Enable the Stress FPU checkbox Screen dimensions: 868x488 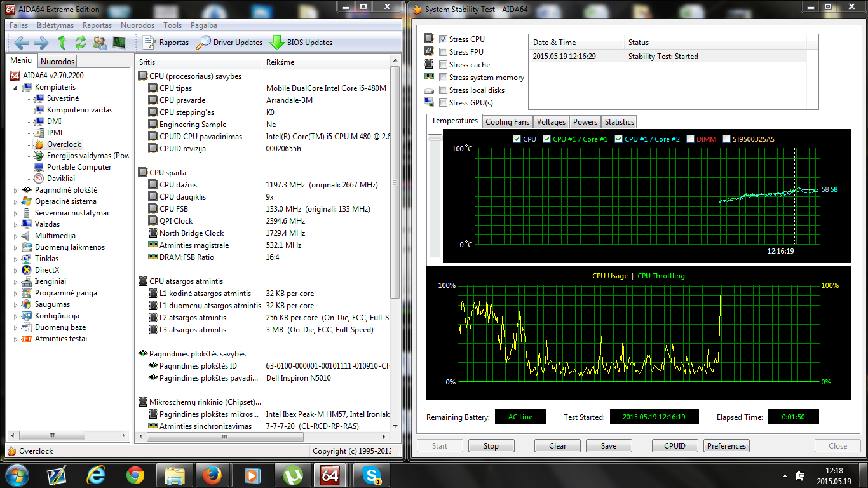pos(444,52)
